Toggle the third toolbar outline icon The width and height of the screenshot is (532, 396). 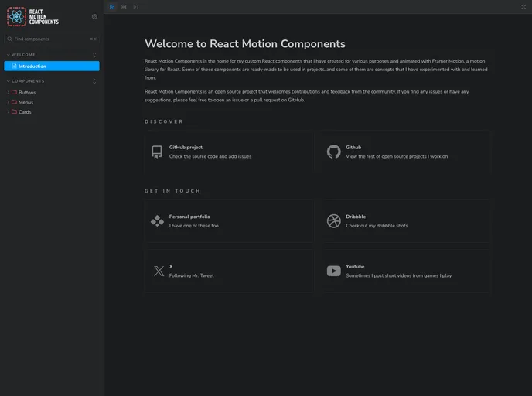click(136, 7)
